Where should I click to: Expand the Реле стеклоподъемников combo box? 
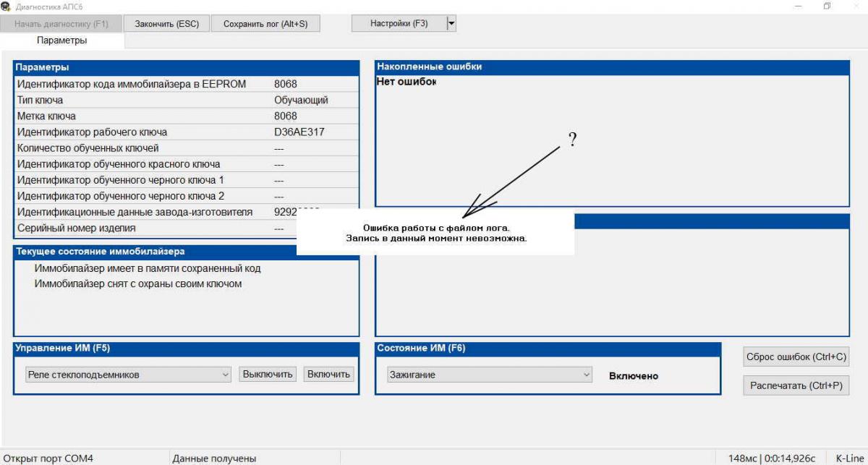click(x=128, y=375)
